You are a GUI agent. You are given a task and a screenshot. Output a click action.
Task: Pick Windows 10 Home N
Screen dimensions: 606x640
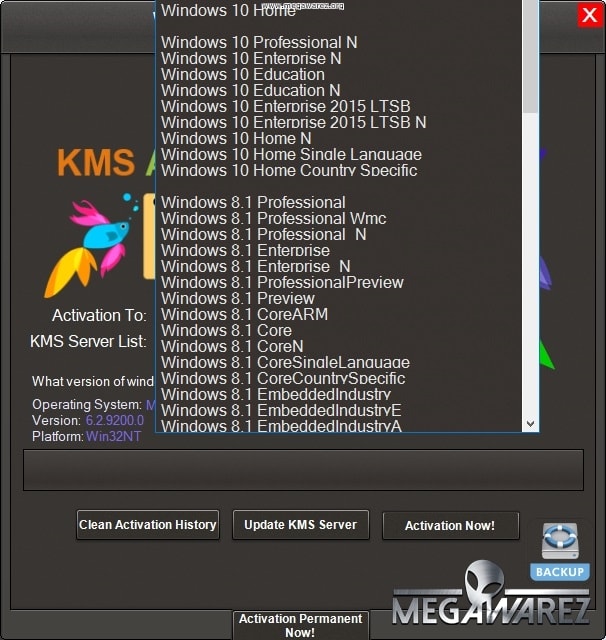pyautogui.click(x=341, y=138)
